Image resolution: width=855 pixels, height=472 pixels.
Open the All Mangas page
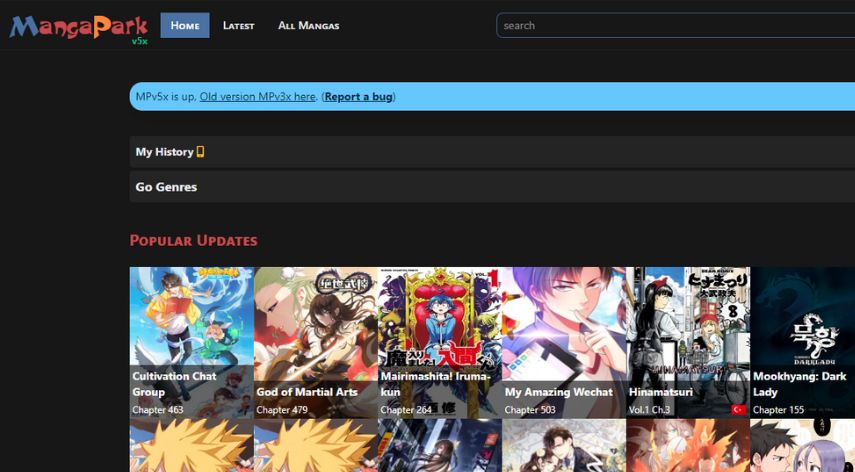click(x=309, y=26)
